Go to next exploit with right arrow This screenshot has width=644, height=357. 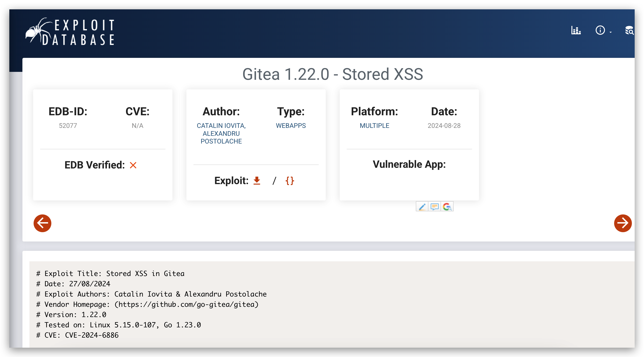coord(623,223)
